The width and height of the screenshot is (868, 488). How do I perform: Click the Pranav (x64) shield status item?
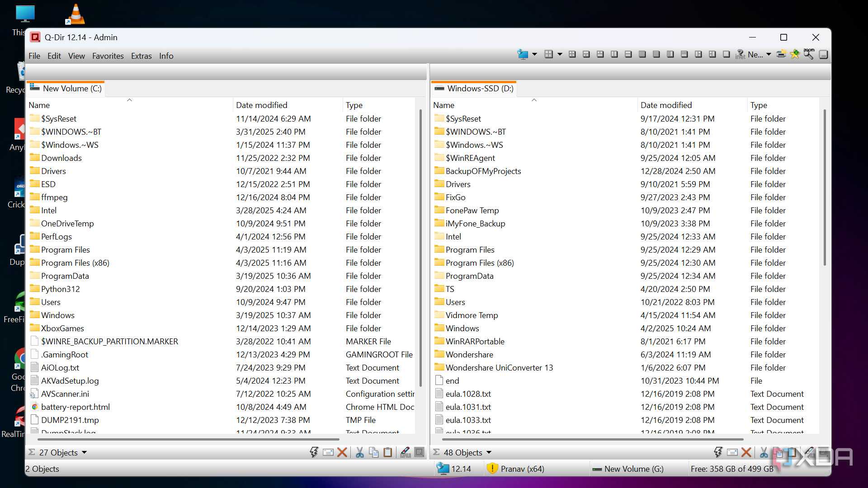click(515, 469)
